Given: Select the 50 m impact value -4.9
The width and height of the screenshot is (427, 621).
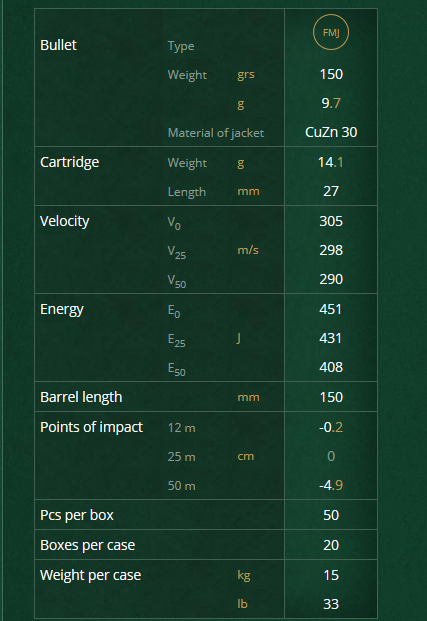Looking at the screenshot, I should 331,485.
